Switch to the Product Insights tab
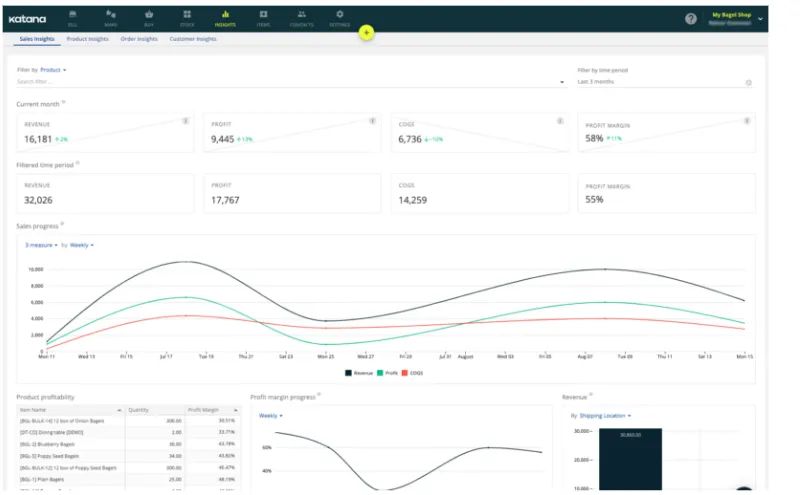Viewport: 808px width, 495px height. coord(87,39)
